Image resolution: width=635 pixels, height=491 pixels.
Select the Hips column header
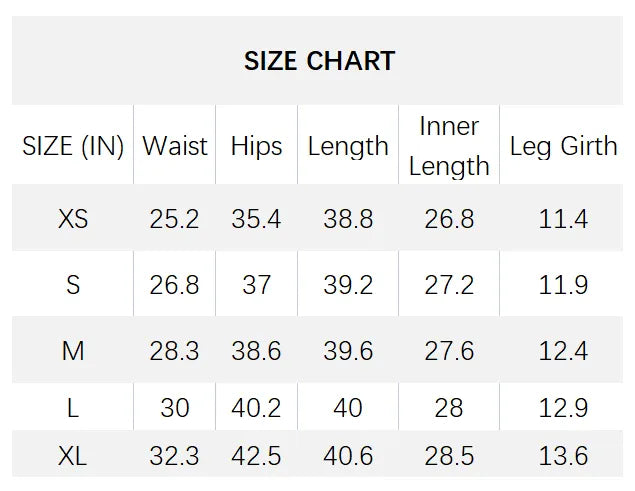coord(256,146)
